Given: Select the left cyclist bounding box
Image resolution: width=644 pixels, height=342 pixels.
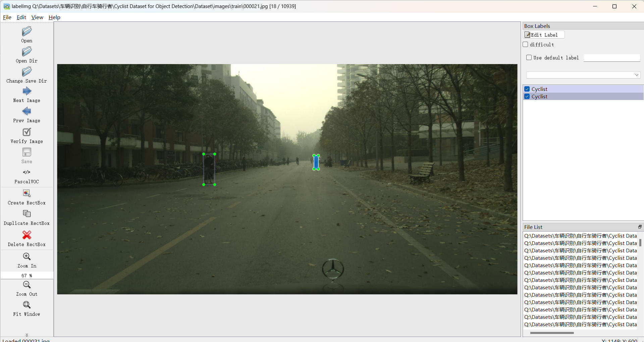Looking at the screenshot, I should [209, 169].
